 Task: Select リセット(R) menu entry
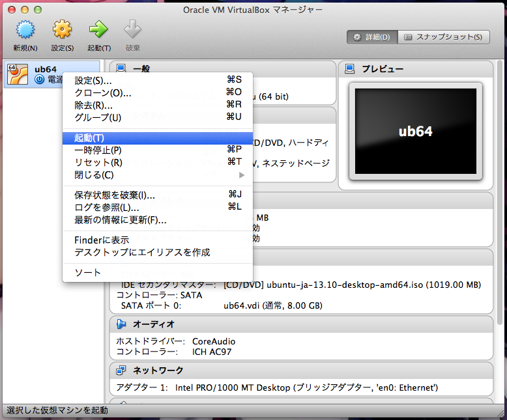[158, 163]
